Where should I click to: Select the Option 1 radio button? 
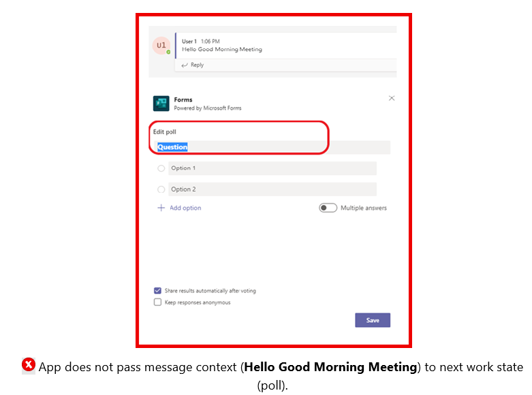pos(161,168)
